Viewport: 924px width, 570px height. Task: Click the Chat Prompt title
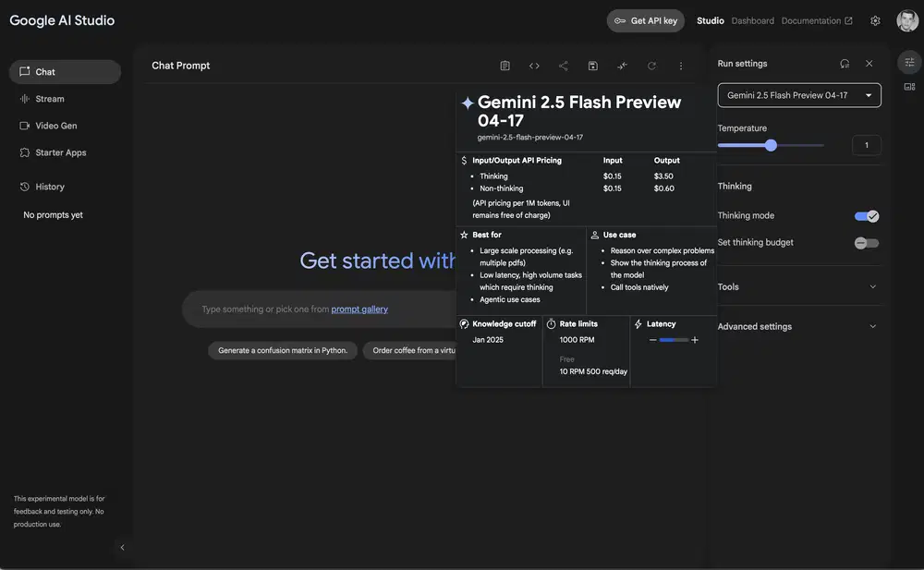click(180, 66)
